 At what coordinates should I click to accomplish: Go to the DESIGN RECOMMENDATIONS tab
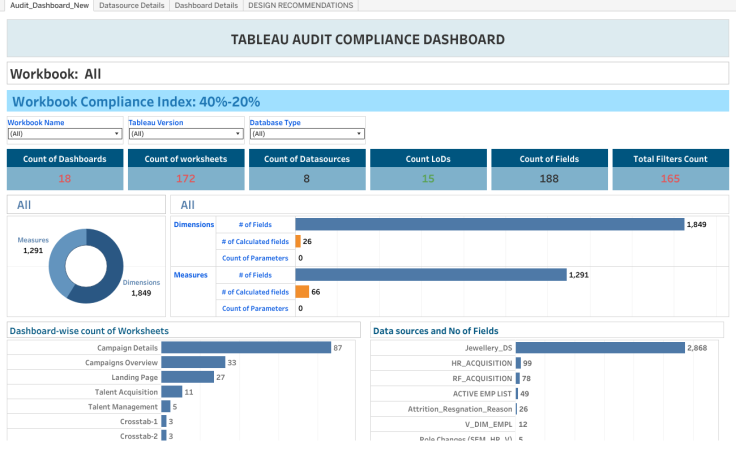click(x=300, y=5)
